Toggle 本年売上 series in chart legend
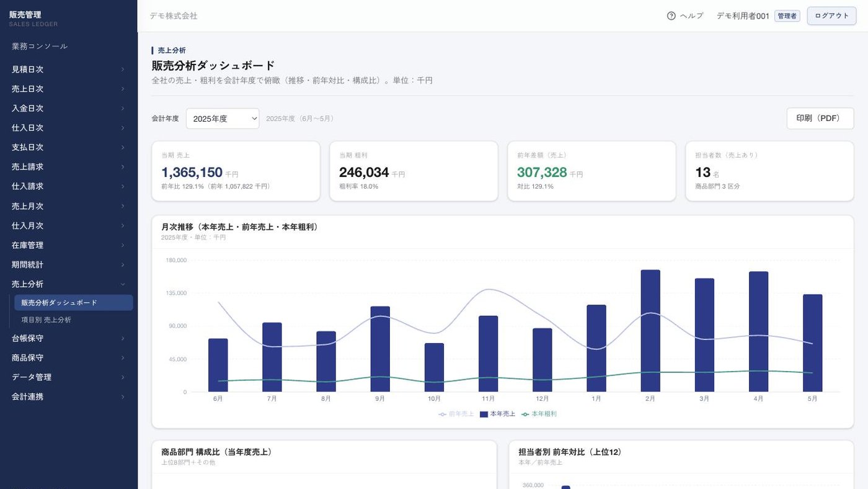 [497, 414]
